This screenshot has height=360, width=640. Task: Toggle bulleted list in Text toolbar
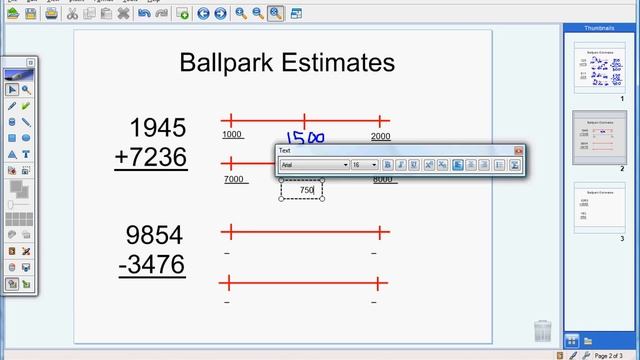tap(499, 164)
